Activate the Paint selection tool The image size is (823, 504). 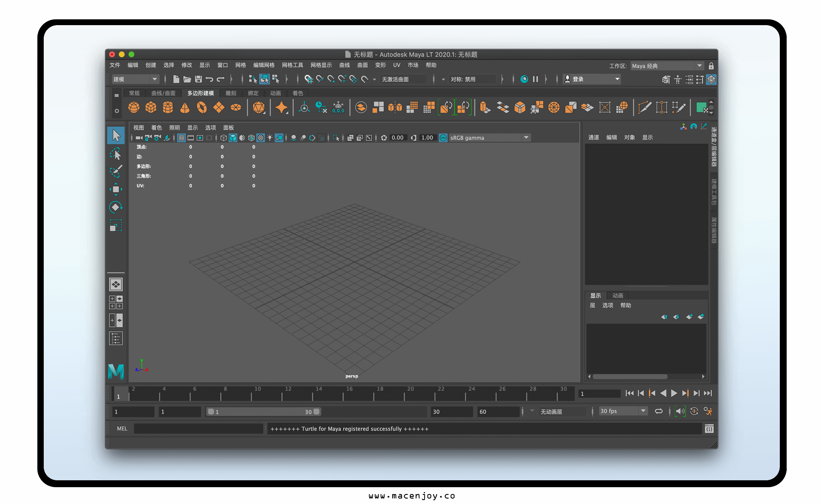click(116, 171)
